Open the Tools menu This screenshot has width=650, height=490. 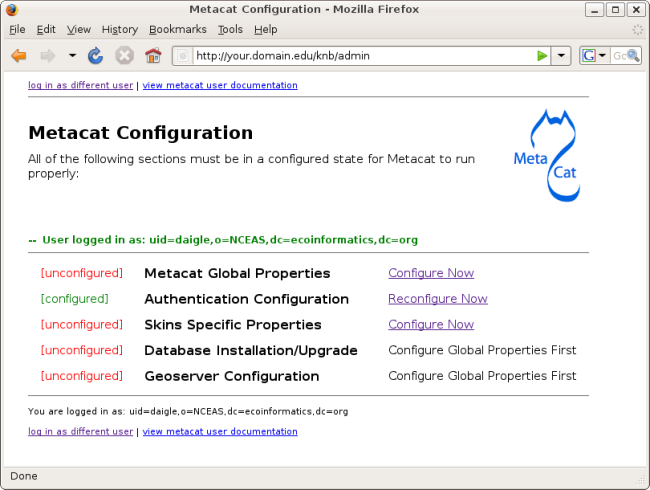point(230,30)
